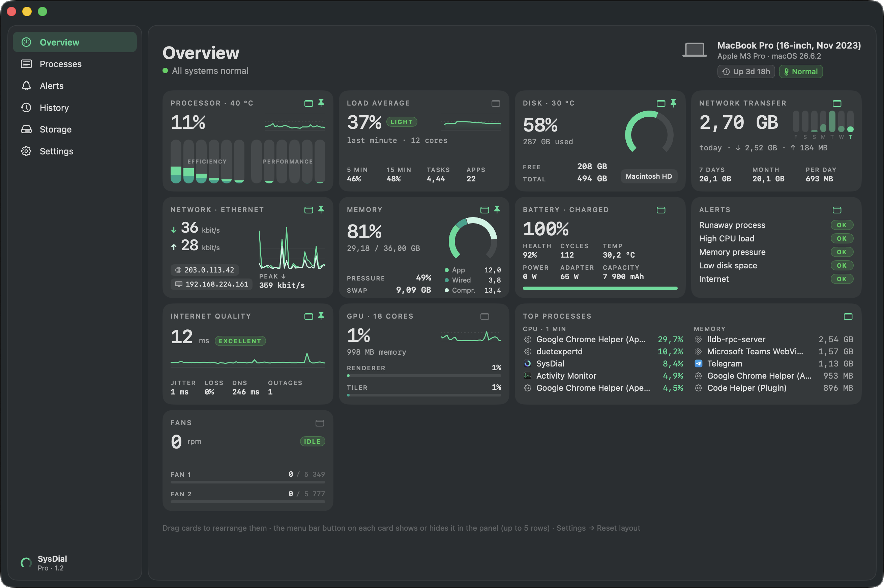Select the duetexpertd process row
Viewport: 884px width, 588px height.
(x=603, y=351)
